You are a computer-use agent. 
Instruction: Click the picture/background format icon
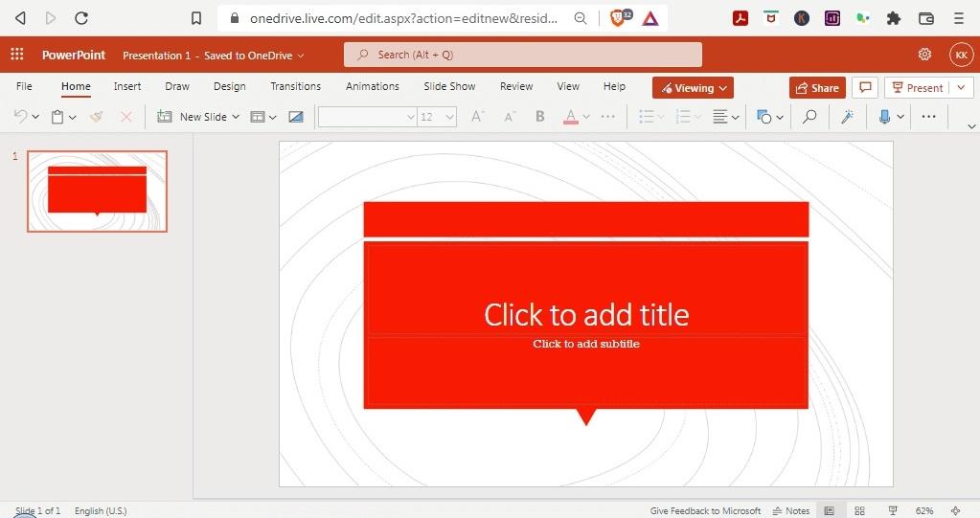tap(296, 116)
